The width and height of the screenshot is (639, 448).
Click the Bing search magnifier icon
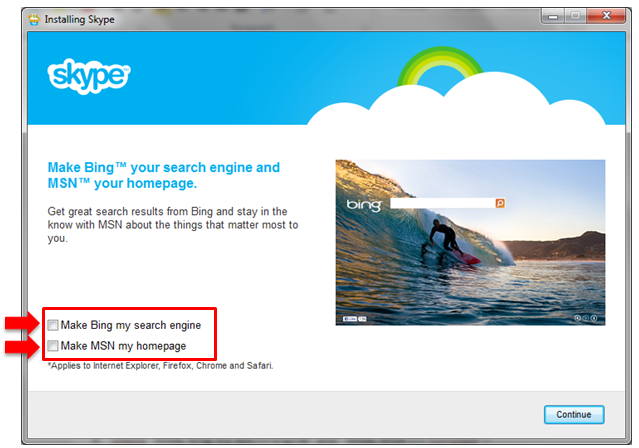[500, 203]
